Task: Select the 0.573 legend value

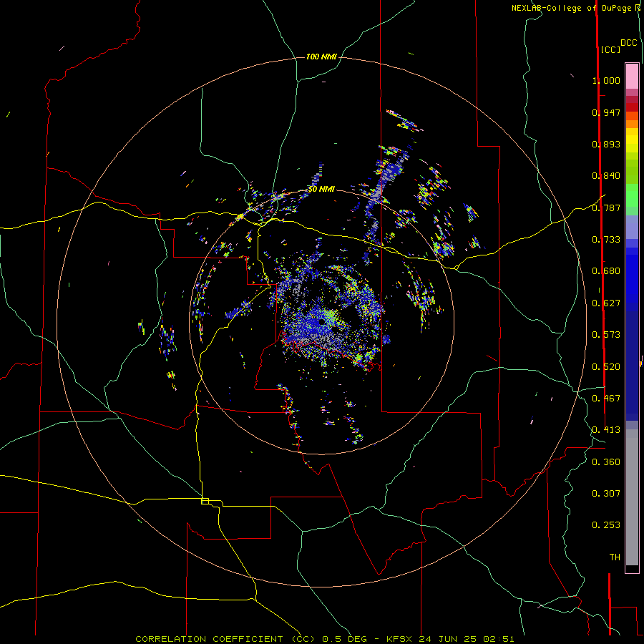Action: click(x=606, y=335)
